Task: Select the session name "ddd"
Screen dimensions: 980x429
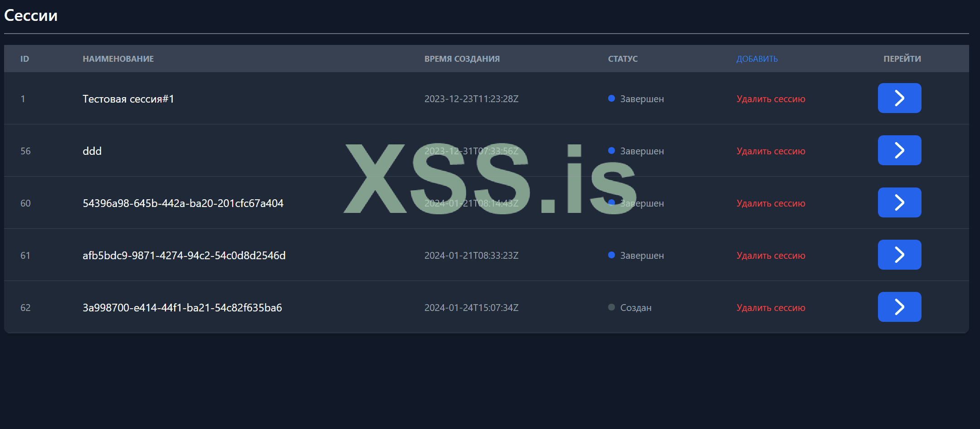Action: tap(92, 151)
